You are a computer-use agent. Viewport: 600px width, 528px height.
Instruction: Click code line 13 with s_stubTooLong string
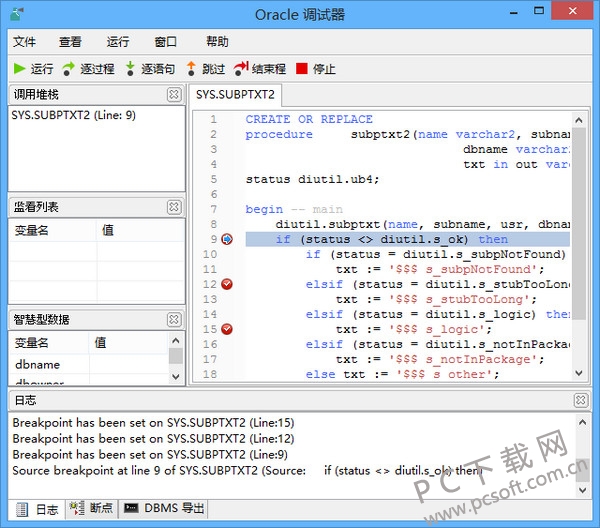point(436,299)
